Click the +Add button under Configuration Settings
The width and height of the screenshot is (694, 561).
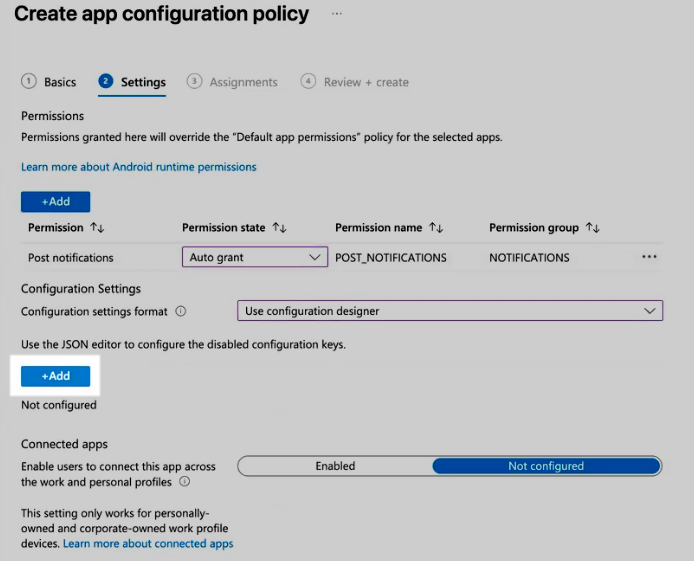[55, 376]
